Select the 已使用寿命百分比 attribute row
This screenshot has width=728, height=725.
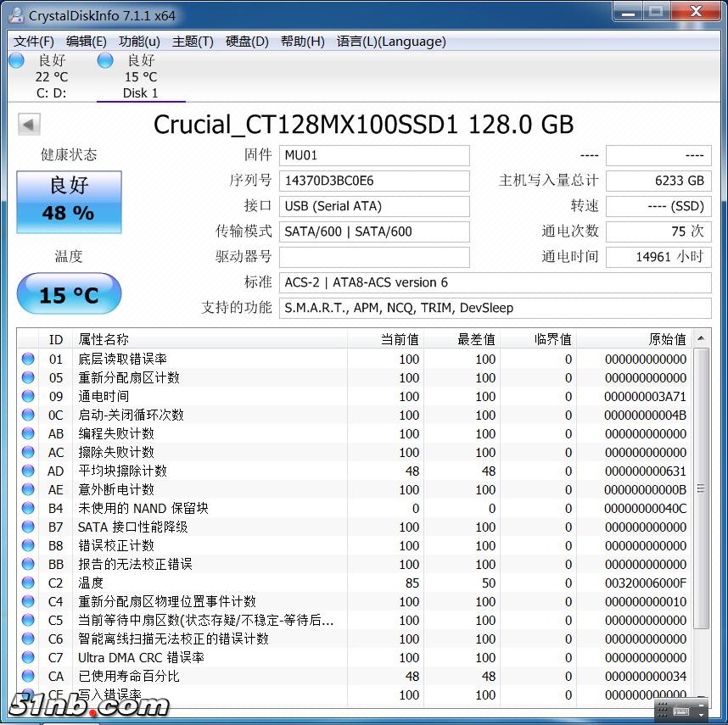[129, 676]
